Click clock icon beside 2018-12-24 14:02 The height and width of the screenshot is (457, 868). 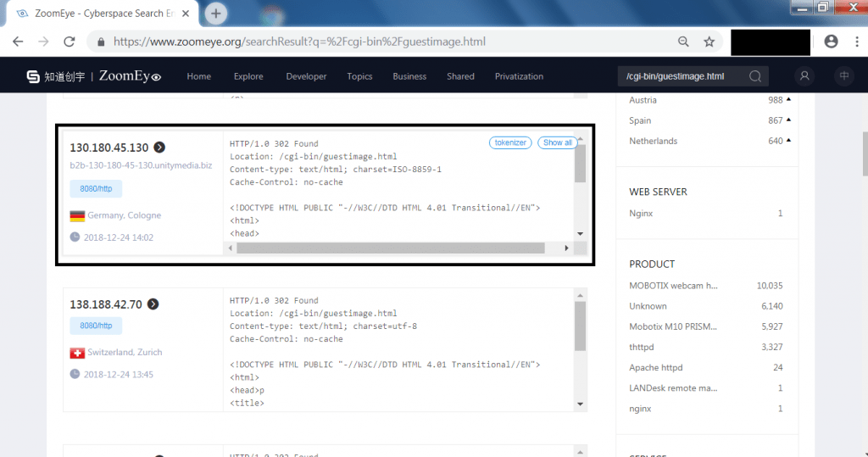tap(75, 237)
